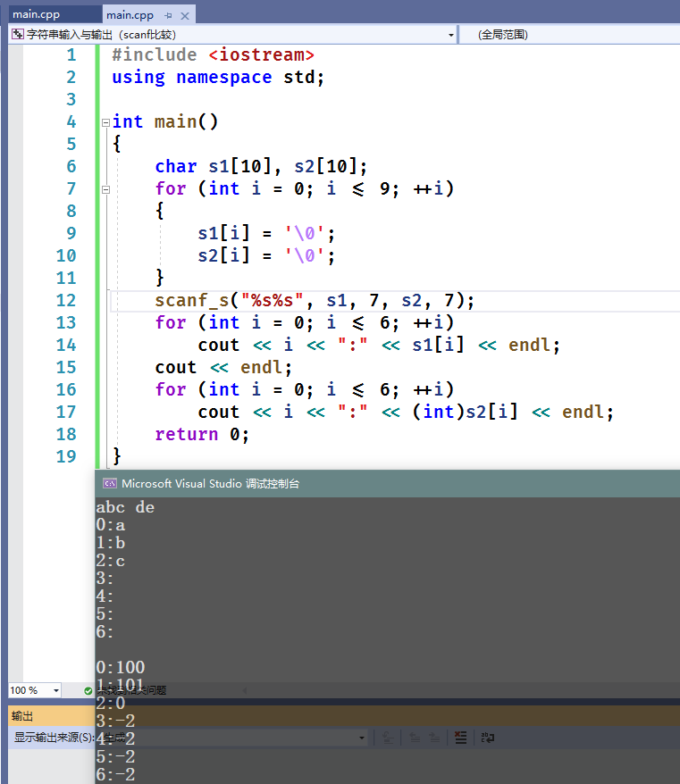Click the debug console window icon
This screenshot has width=680, height=784.
110,483
